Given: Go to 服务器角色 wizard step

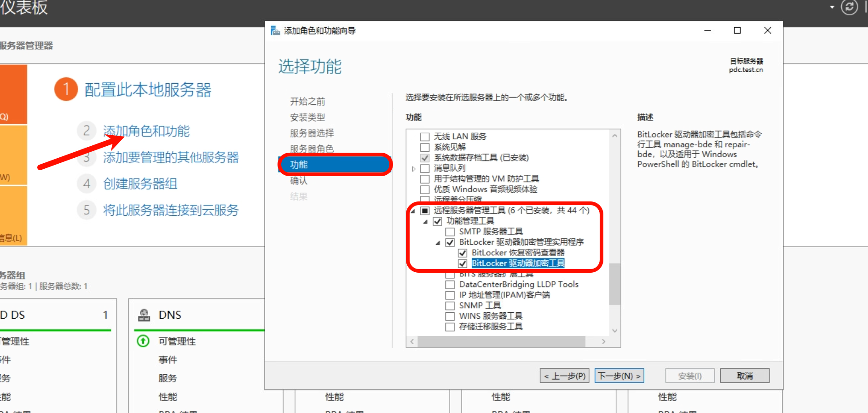Looking at the screenshot, I should (x=312, y=149).
